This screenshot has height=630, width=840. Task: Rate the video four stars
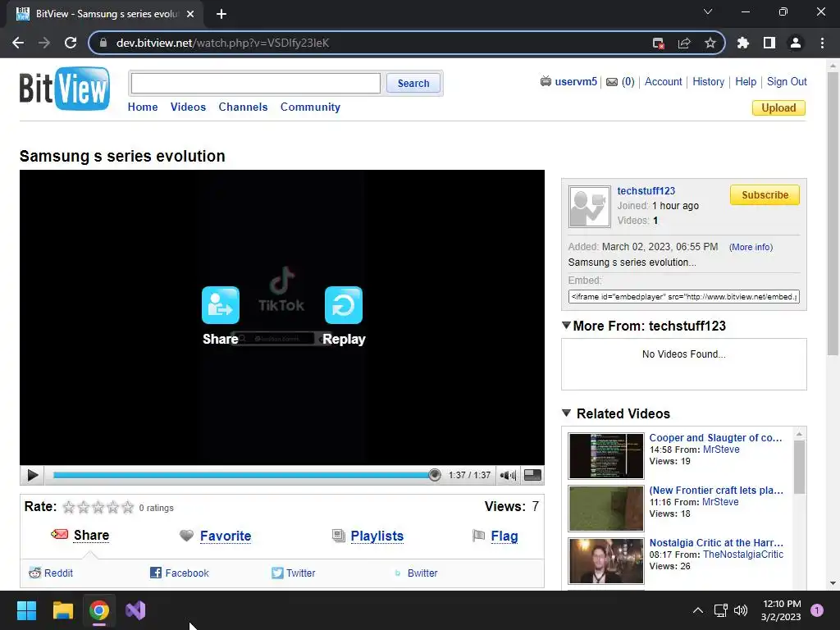click(113, 507)
